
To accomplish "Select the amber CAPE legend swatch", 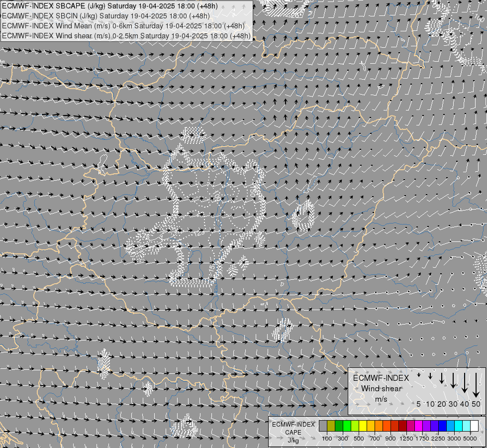I will point(371,426).
